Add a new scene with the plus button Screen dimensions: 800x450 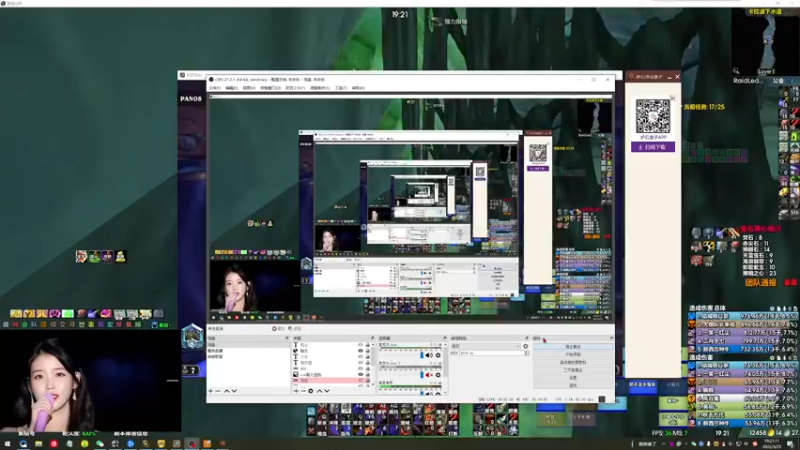pyautogui.click(x=210, y=391)
